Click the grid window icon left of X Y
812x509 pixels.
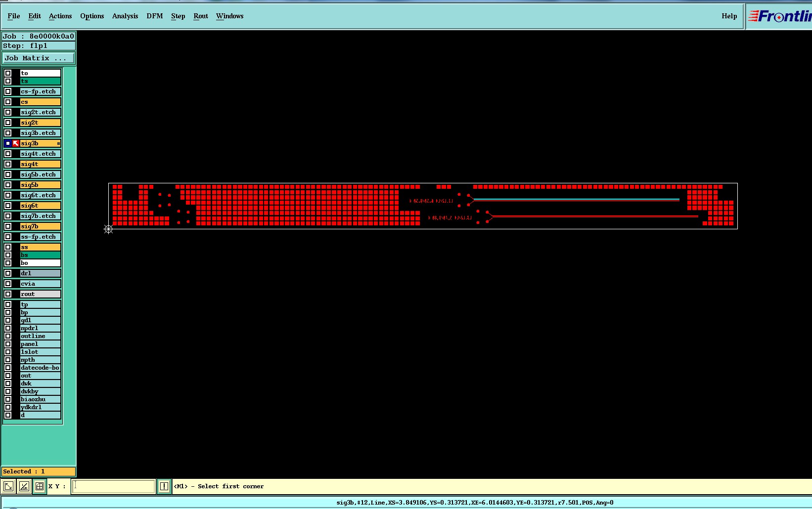pyautogui.click(x=40, y=486)
